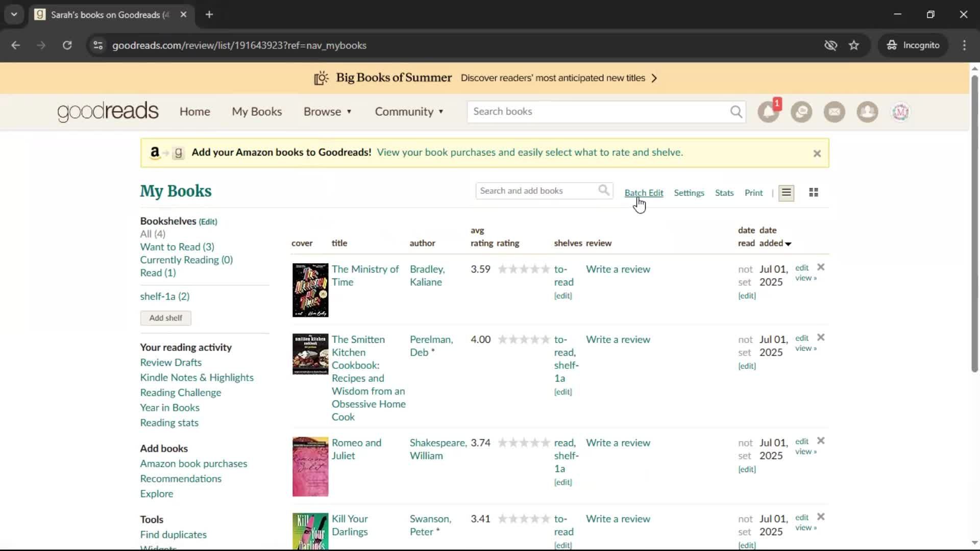This screenshot has width=980, height=551.
Task: Open the Stats page
Action: point(724,192)
